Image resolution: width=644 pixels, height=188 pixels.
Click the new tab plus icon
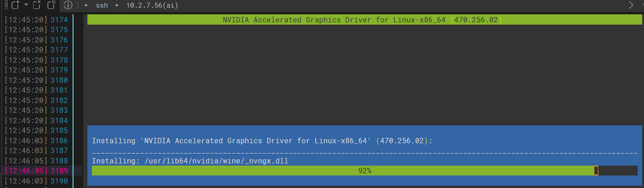[15, 5]
